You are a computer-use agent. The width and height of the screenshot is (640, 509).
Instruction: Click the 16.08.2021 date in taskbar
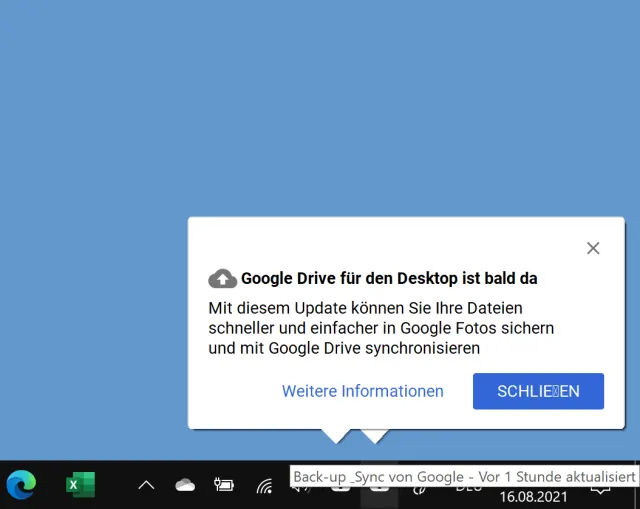coord(533,497)
